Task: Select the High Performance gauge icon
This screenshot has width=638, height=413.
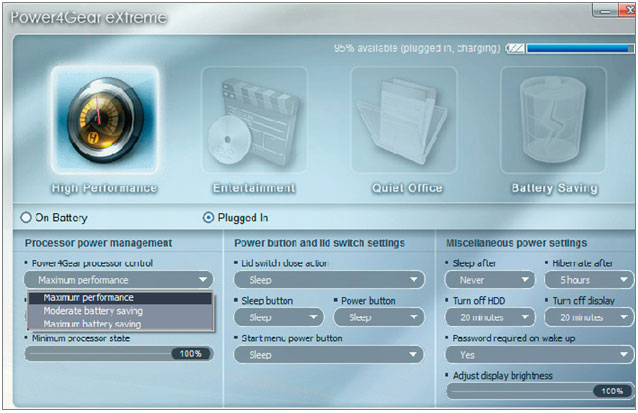Action: point(105,120)
